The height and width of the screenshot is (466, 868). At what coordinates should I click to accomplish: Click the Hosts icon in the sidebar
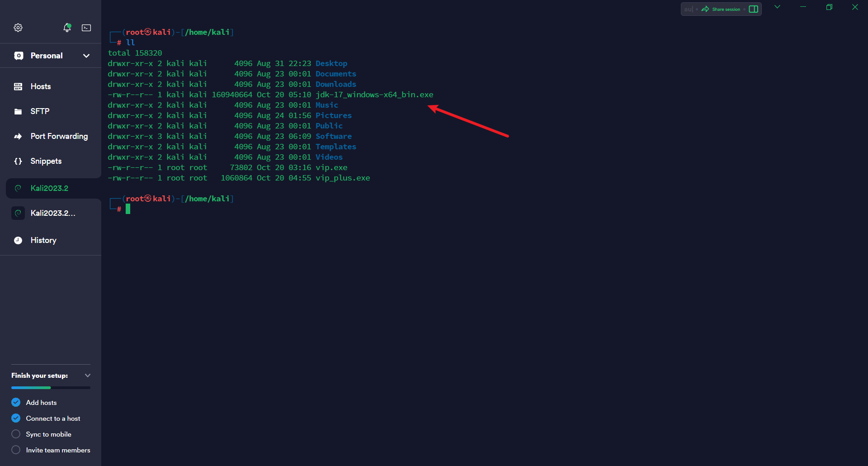click(x=18, y=86)
